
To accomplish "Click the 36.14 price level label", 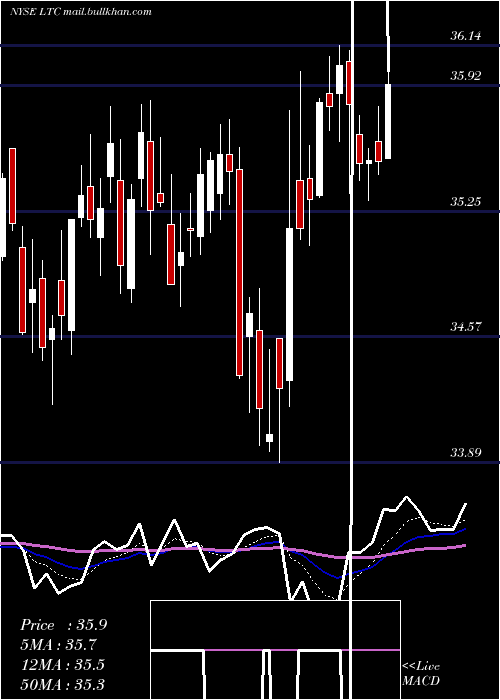I will [x=466, y=36].
